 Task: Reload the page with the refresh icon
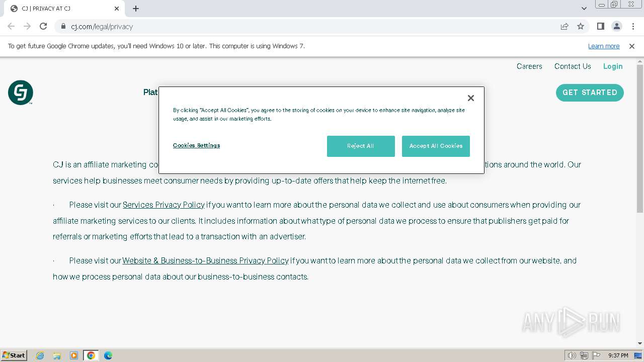[43, 26]
